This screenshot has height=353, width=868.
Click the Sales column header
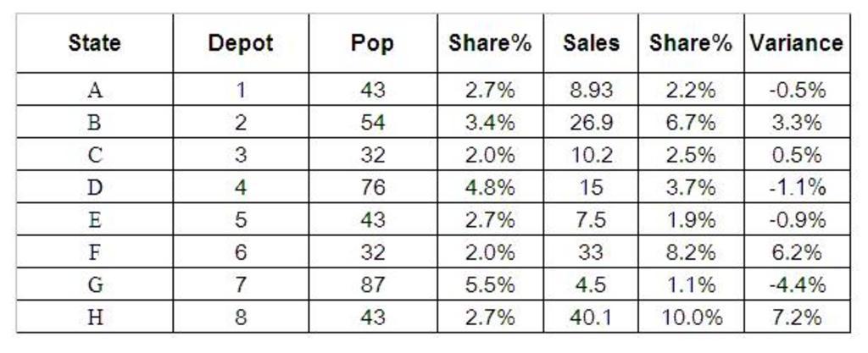tap(591, 43)
